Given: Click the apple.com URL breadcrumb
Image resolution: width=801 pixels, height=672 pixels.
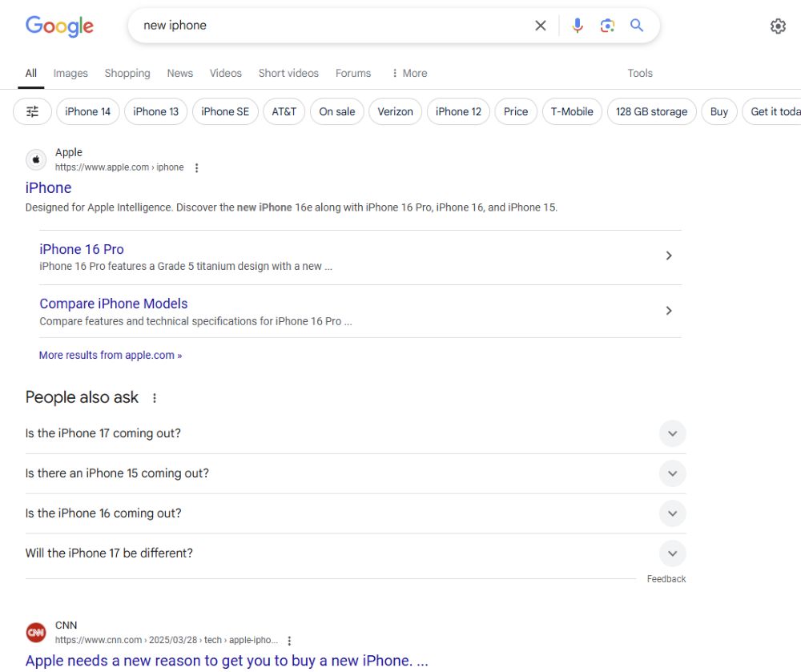Looking at the screenshot, I should coord(119,167).
